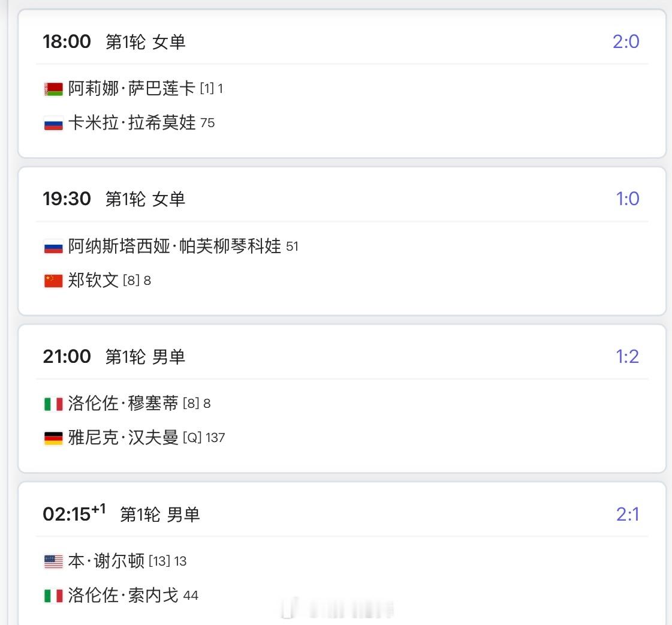Image resolution: width=672 pixels, height=625 pixels.
Task: Tap the German flag beside 雅尼克·汉夫曼
Action: (x=53, y=438)
